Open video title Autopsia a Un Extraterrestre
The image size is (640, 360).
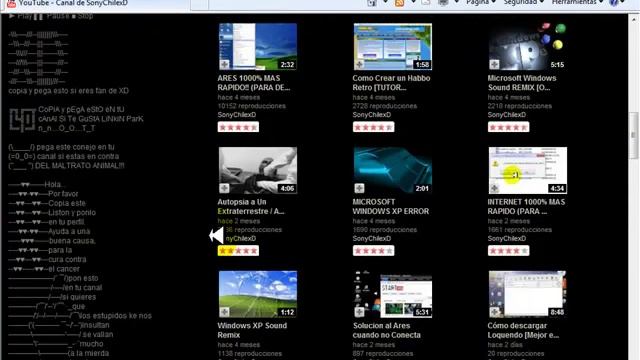[x=251, y=207]
